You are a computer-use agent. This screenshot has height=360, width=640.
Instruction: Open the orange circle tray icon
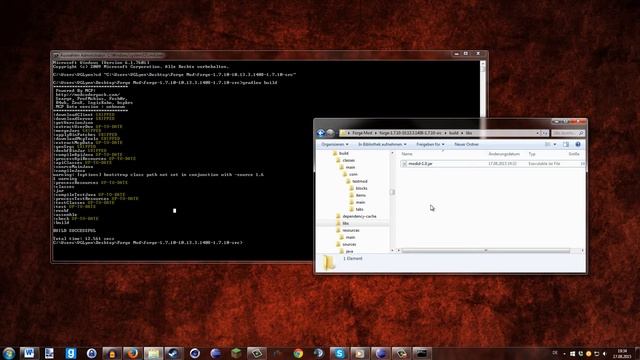pos(589,353)
